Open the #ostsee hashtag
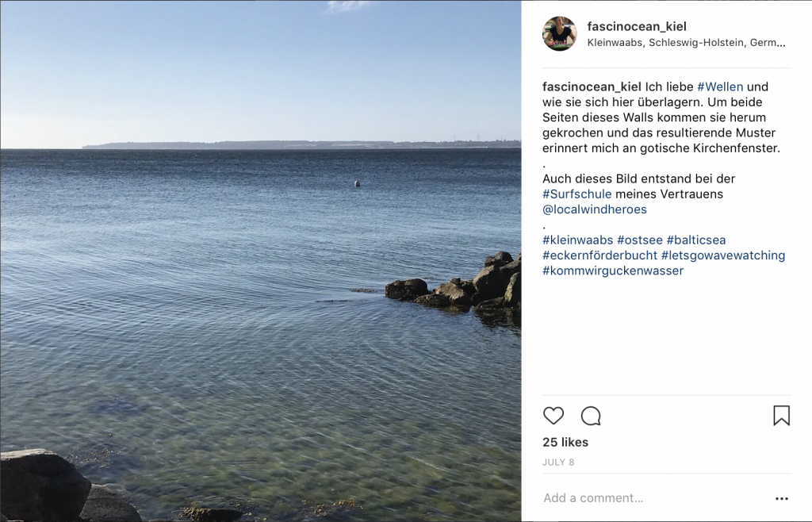812x522 pixels. (x=640, y=240)
